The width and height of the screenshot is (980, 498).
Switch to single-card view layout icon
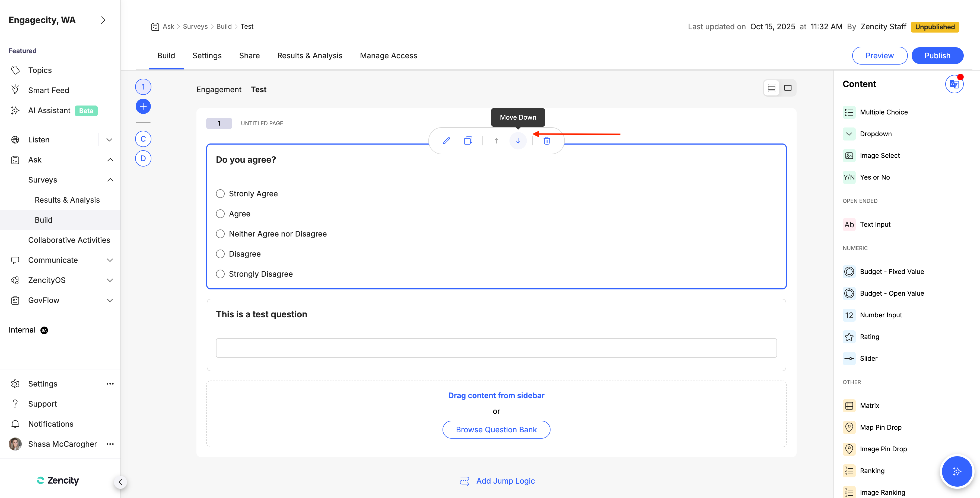click(787, 88)
